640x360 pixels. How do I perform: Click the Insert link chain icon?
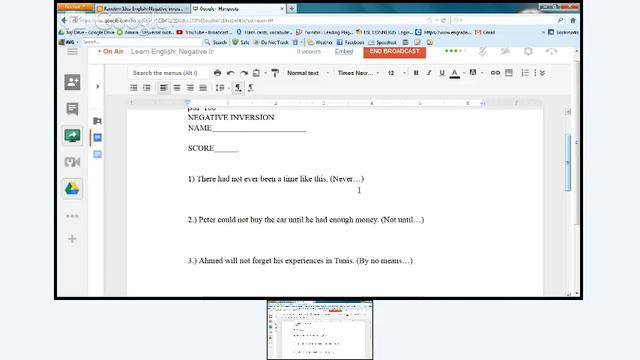pyautogui.click(x=495, y=73)
